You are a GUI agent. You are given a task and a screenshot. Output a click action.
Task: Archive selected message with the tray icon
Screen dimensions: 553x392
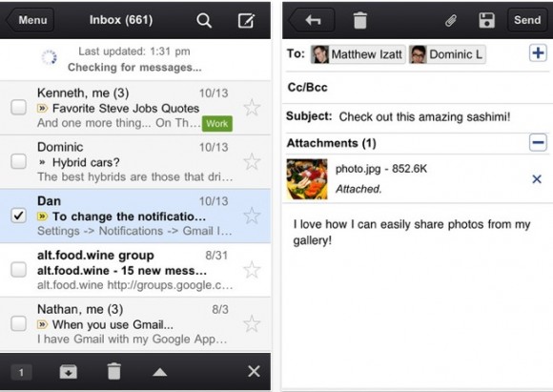[69, 372]
